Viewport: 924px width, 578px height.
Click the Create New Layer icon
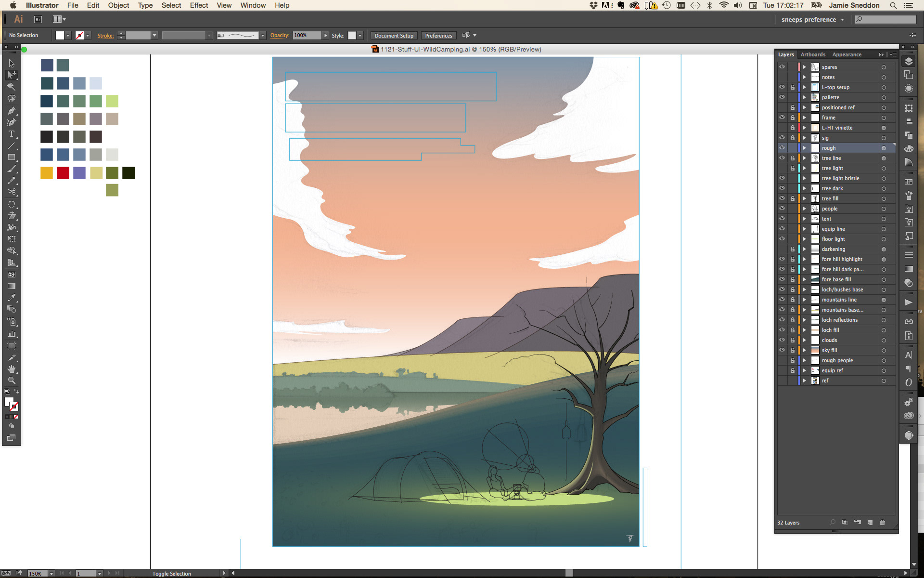tap(870, 523)
